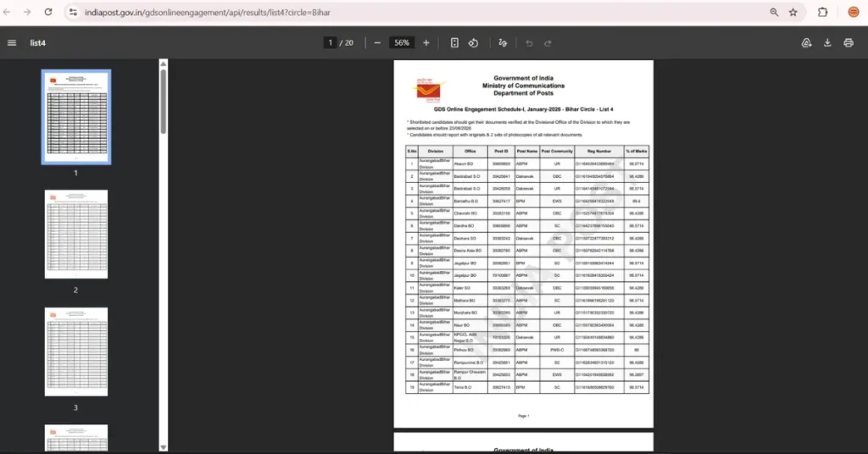The height and width of the screenshot is (454, 868).
Task: Select page 1 thumbnail in sidebar
Action: pyautogui.click(x=76, y=117)
